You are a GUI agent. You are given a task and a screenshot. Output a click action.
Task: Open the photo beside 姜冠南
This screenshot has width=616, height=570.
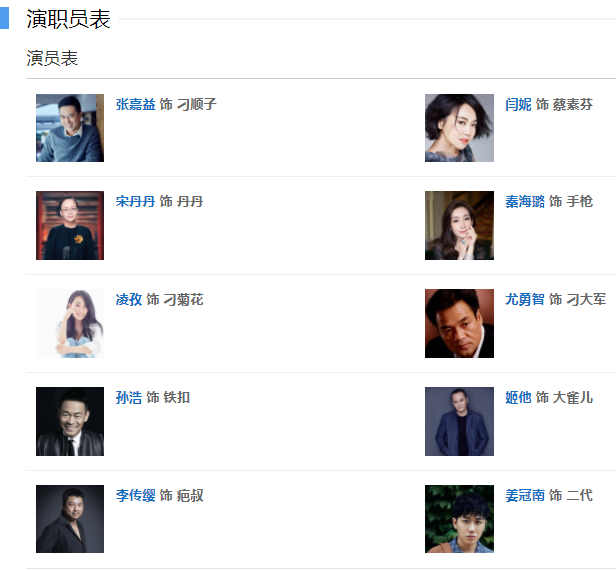[x=459, y=519]
